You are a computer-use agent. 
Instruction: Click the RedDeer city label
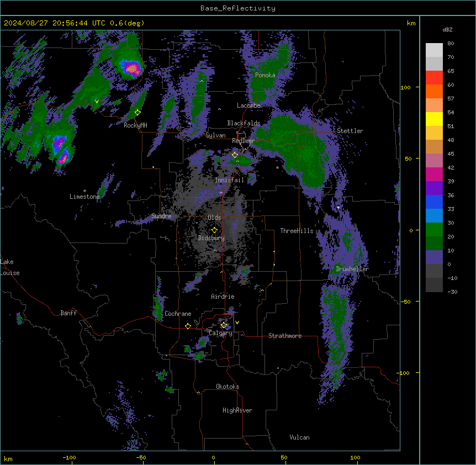click(244, 141)
